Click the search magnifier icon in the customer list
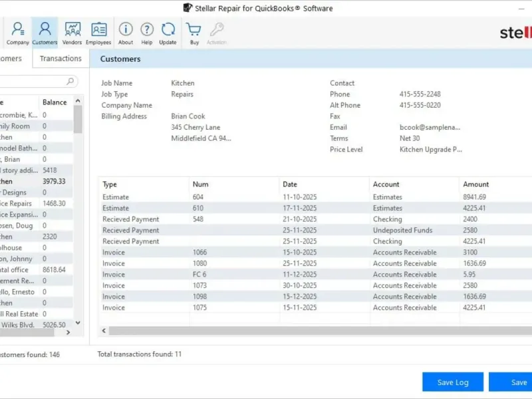532x399 pixels. [x=70, y=81]
